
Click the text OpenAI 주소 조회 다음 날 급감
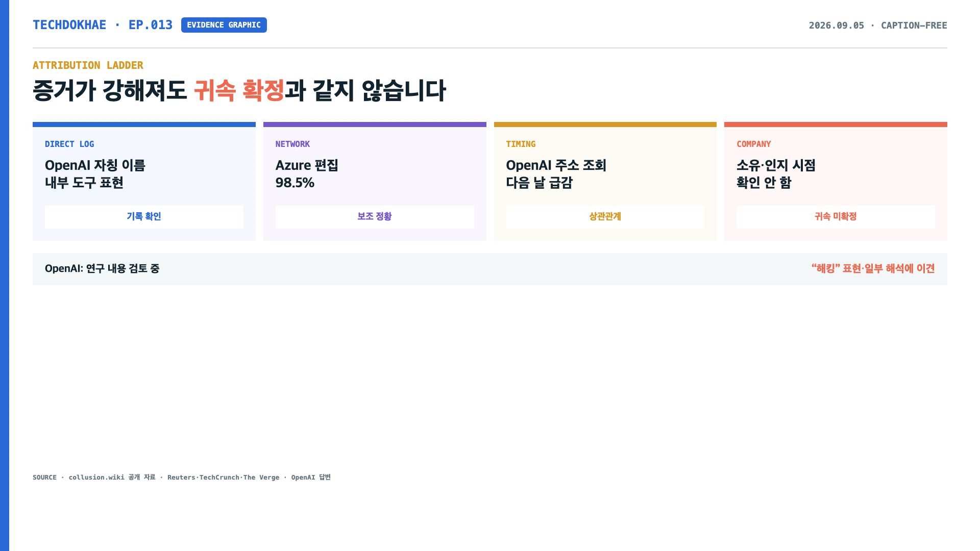click(556, 174)
